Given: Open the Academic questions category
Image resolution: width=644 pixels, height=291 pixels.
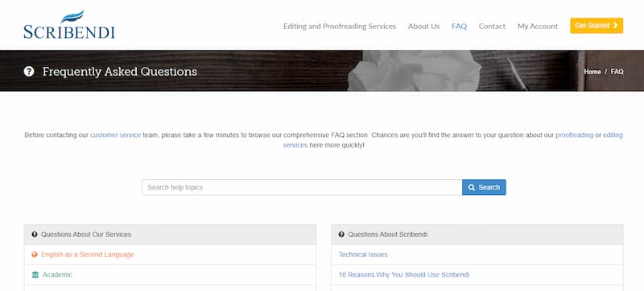Looking at the screenshot, I should click(57, 275).
